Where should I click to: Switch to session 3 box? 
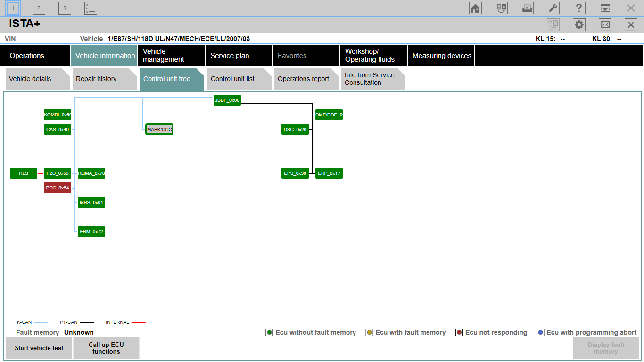coord(65,8)
